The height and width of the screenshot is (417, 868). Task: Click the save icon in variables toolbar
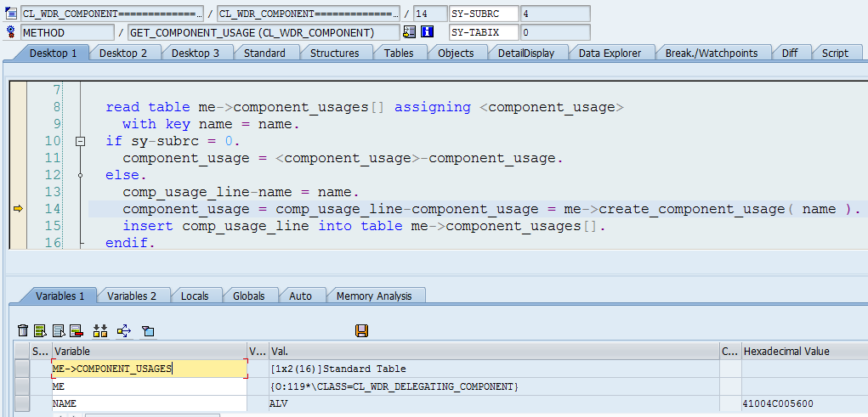pos(361,330)
